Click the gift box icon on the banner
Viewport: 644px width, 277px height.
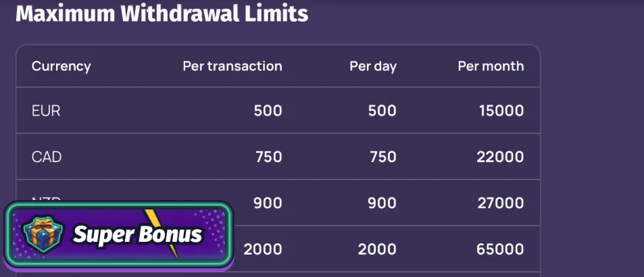pos(38,233)
